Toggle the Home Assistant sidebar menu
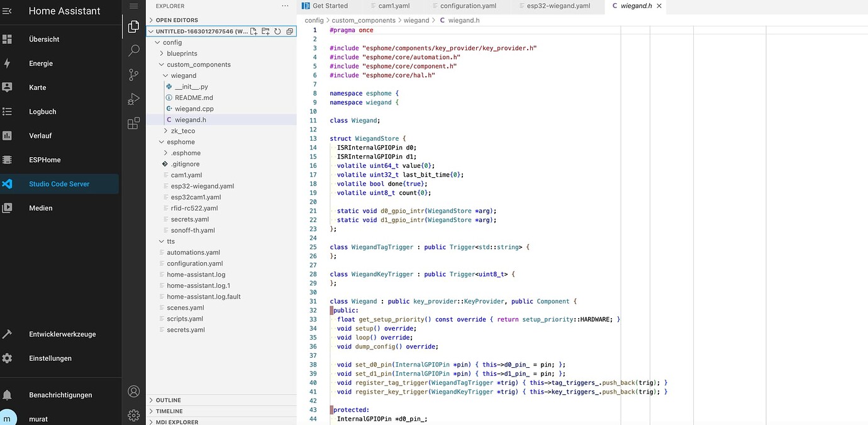 [x=8, y=11]
